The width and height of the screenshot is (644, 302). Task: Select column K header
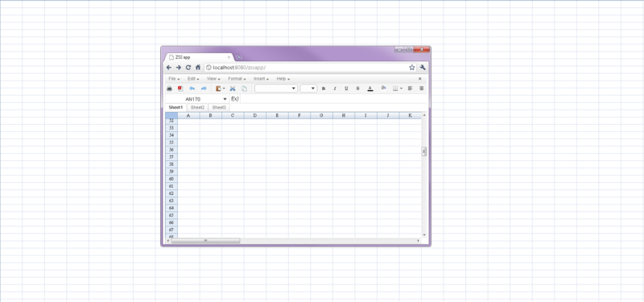(410, 115)
